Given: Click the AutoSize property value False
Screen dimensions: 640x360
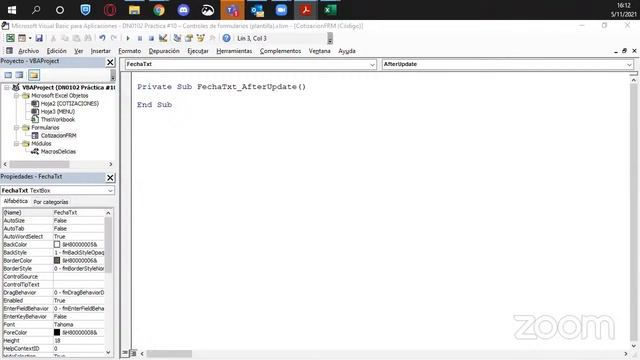Looking at the screenshot, I should pos(79,220).
